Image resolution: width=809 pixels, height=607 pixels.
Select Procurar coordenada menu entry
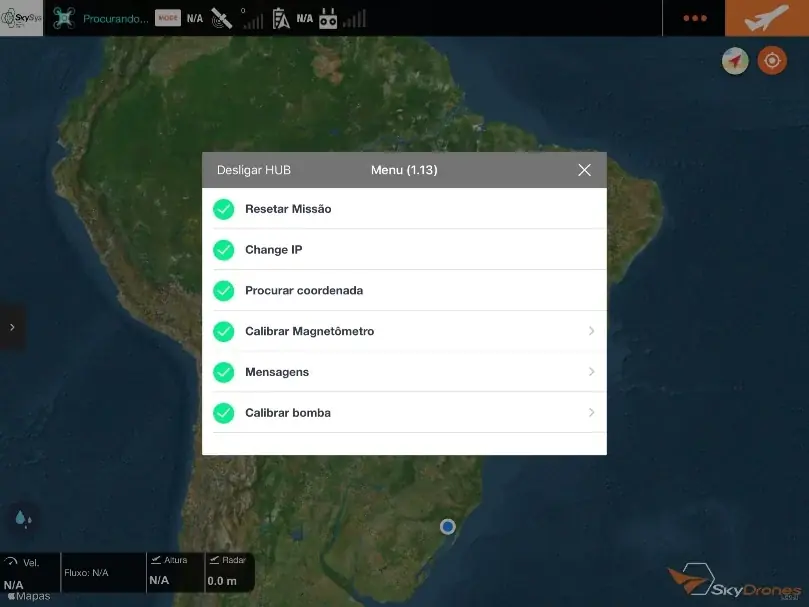pos(404,290)
